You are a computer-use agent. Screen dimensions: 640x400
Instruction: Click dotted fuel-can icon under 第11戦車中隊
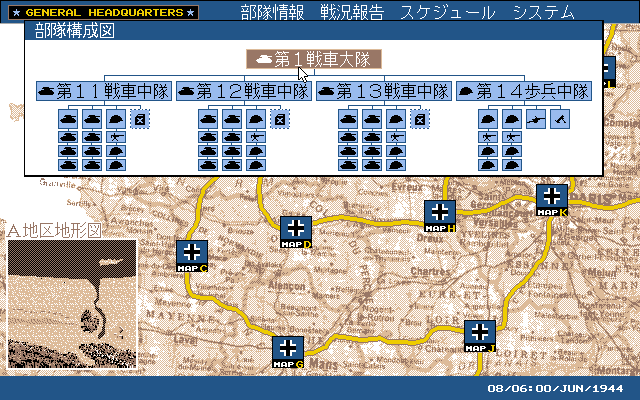pos(140,119)
